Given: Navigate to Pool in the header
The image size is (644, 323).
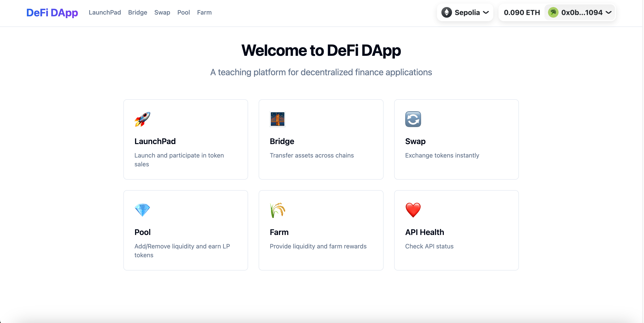Looking at the screenshot, I should pyautogui.click(x=183, y=13).
